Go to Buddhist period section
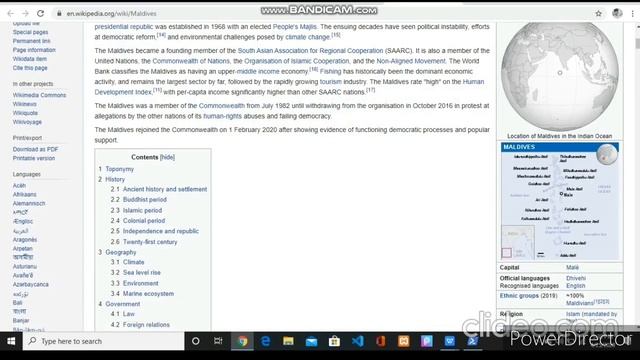 144,200
